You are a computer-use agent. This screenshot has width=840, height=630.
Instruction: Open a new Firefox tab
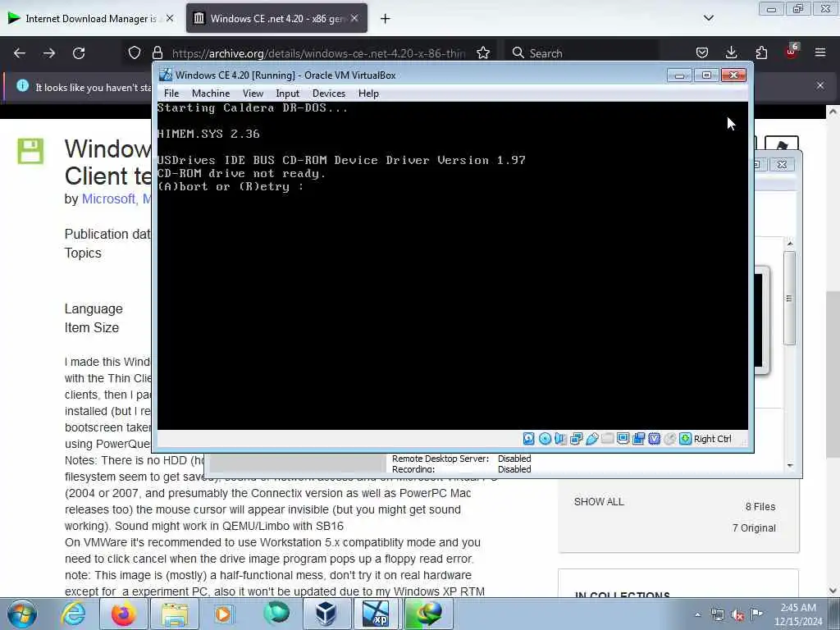[x=386, y=19]
